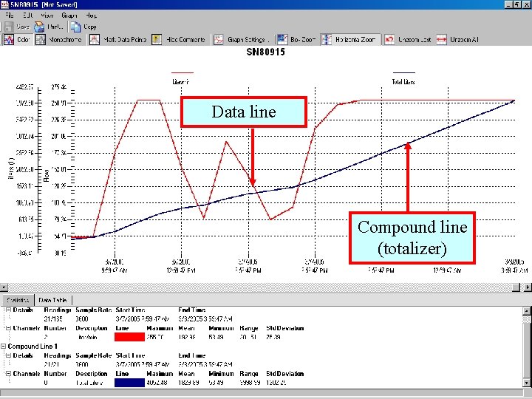532x399 pixels.
Task: Open the View menu
Action: [x=47, y=16]
